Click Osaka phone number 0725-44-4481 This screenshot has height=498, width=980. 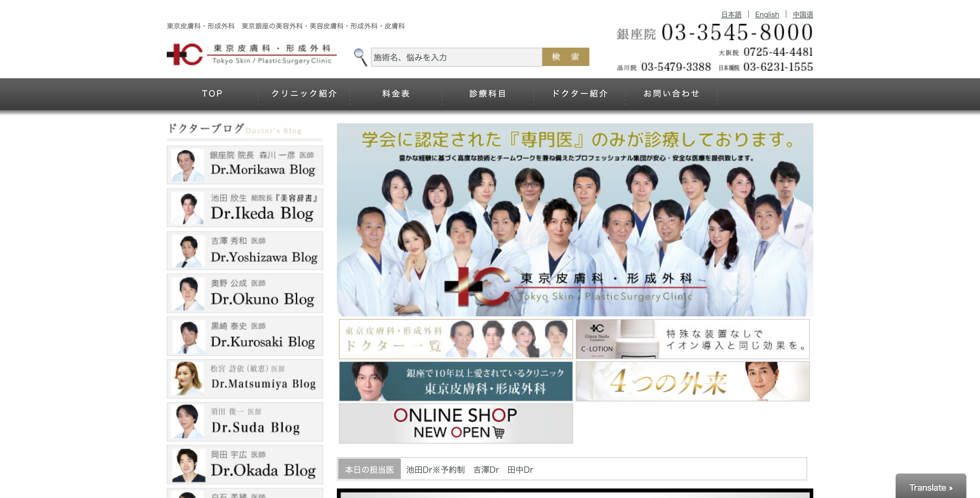click(778, 52)
